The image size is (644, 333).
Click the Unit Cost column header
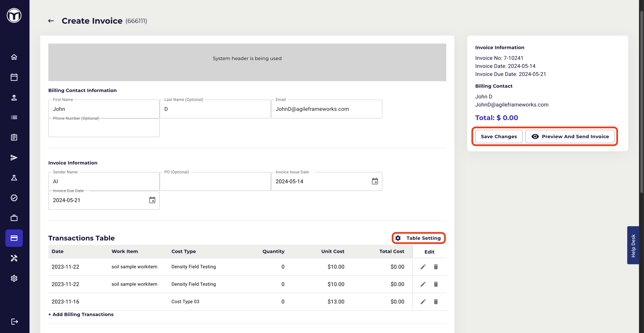(333, 251)
